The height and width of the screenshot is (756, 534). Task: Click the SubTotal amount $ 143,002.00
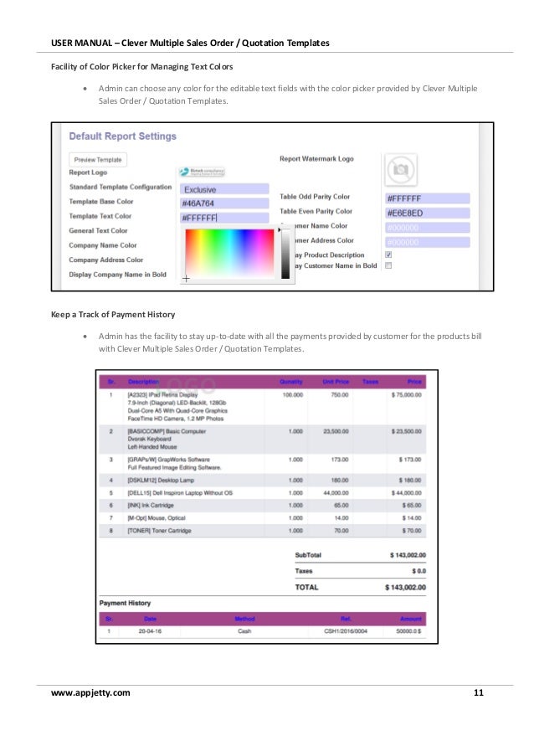408,555
